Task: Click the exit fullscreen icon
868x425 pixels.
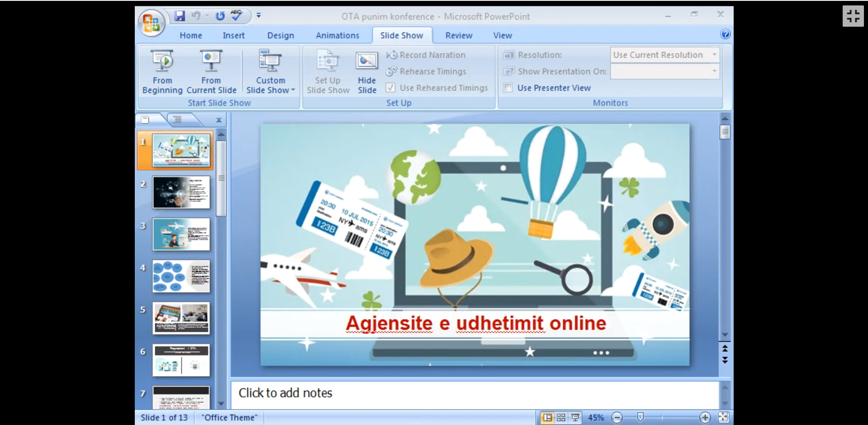Action: 853,16
